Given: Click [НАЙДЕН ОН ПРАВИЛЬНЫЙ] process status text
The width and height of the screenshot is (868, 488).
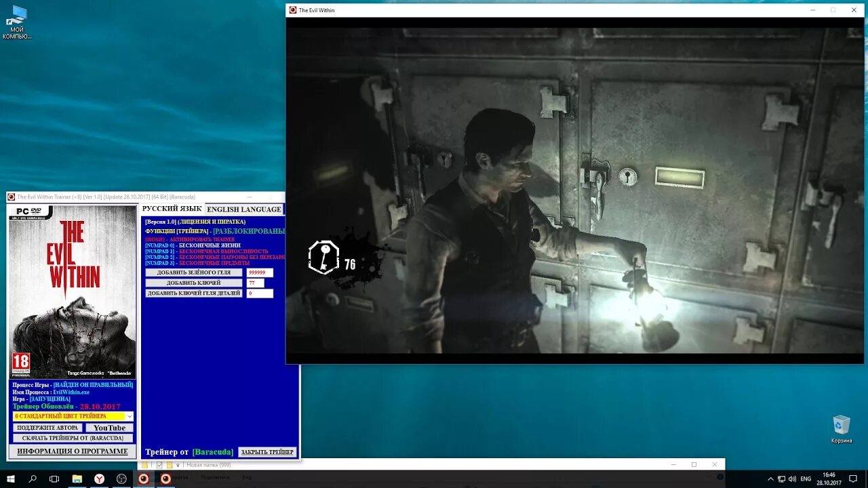Looking at the screenshot, I should [x=94, y=385].
